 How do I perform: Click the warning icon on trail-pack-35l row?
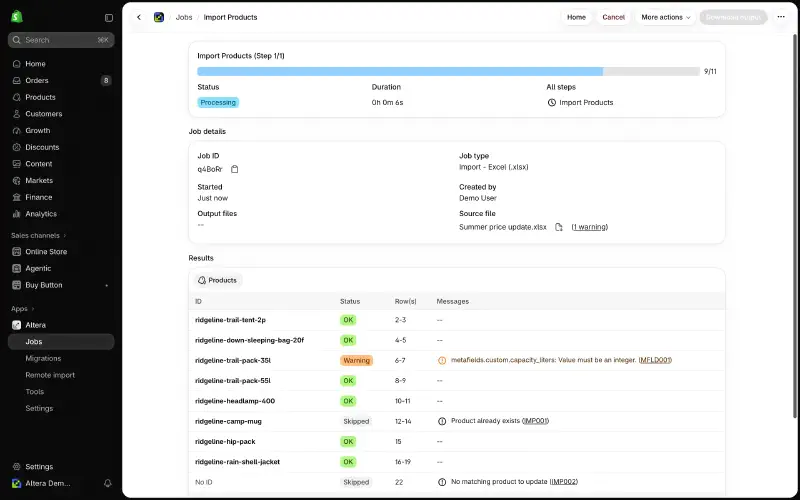(x=442, y=360)
